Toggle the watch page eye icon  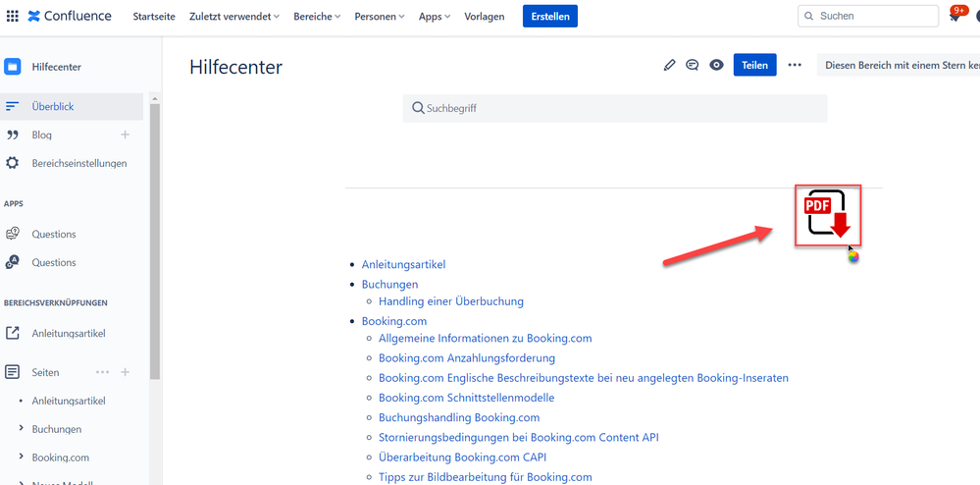point(716,65)
